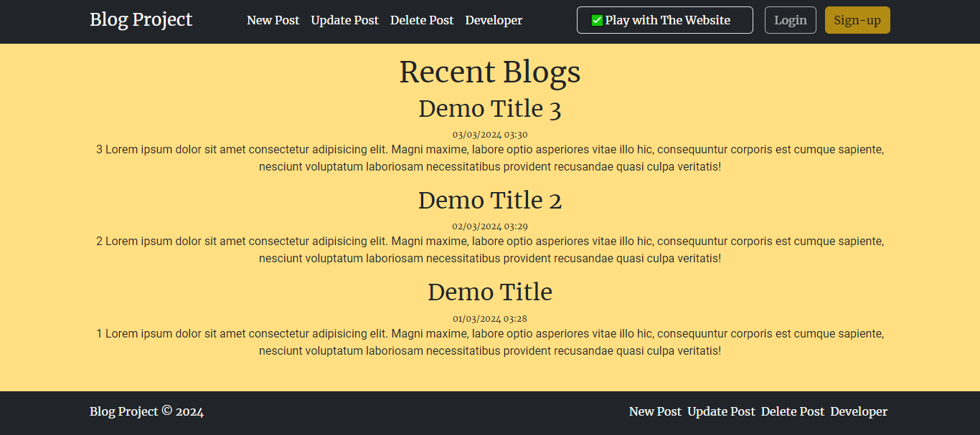
Task: Click the paragraph starting with 1 Lorem ipsum
Action: pos(490,342)
